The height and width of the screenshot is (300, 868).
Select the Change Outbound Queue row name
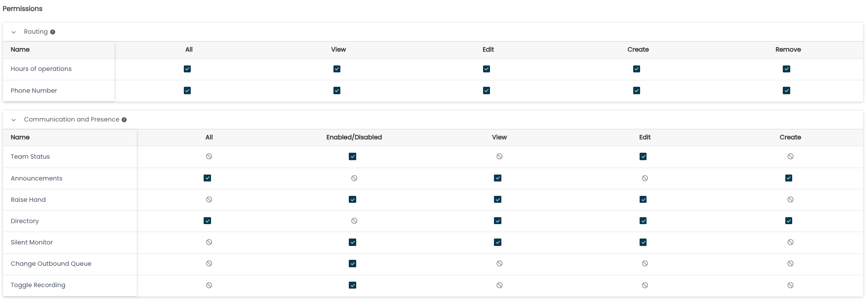point(51,264)
